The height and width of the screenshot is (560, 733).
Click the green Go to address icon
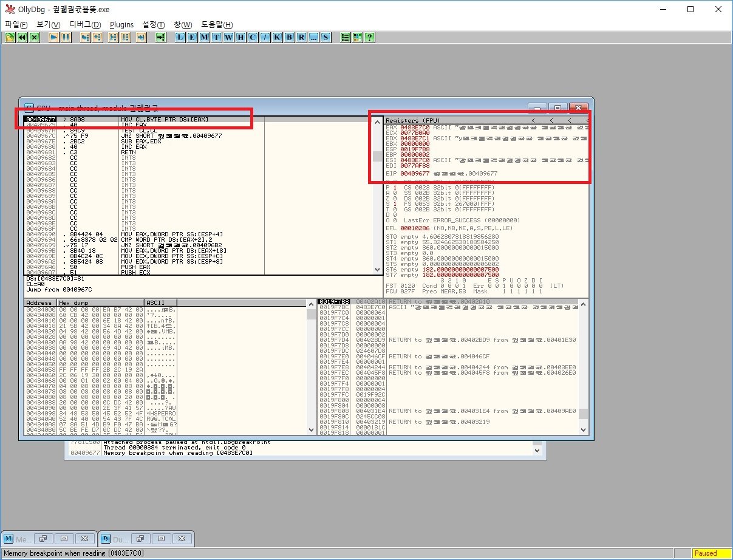click(160, 37)
